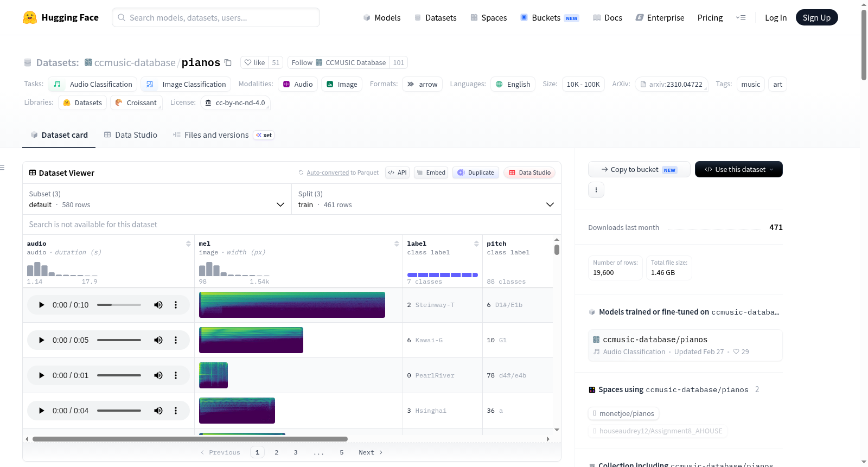Image resolution: width=868 pixels, height=467 pixels.
Task: Seek within the PearlRiver audio progress slider
Action: coord(119,375)
